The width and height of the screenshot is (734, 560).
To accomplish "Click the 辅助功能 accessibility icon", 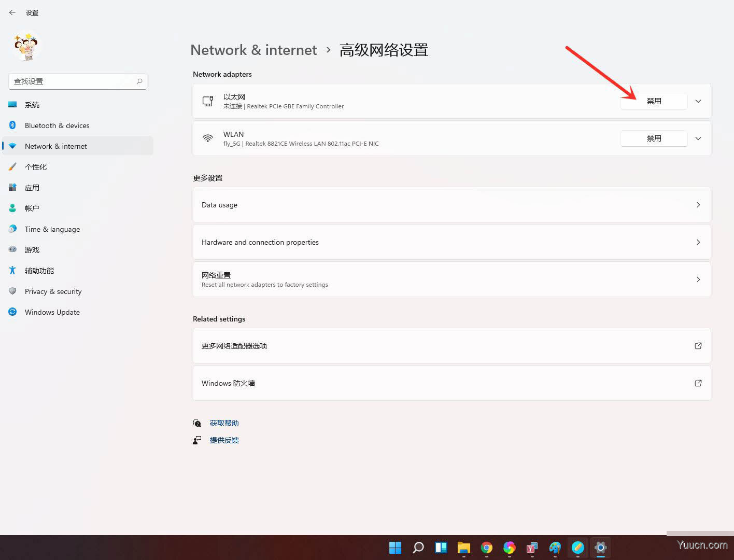I will tap(12, 270).
